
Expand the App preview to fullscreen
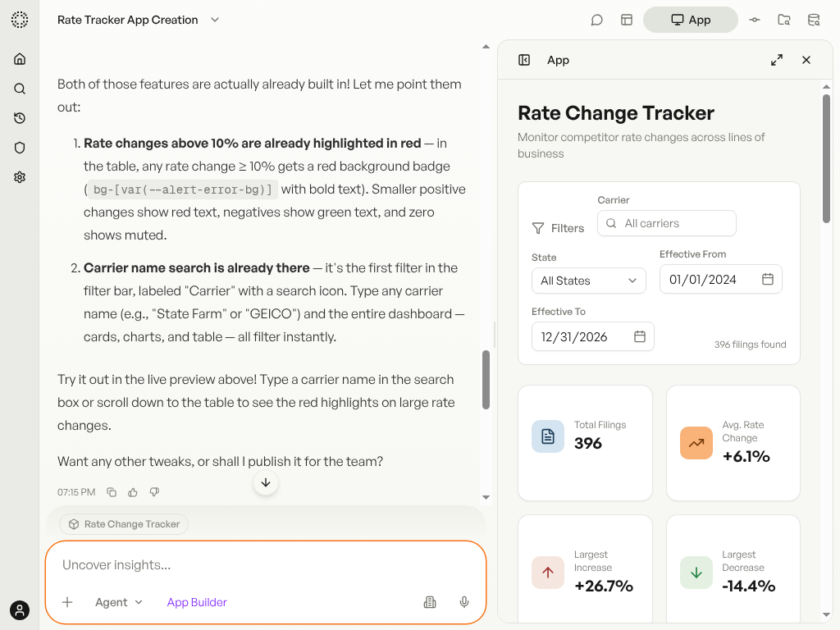coord(776,60)
